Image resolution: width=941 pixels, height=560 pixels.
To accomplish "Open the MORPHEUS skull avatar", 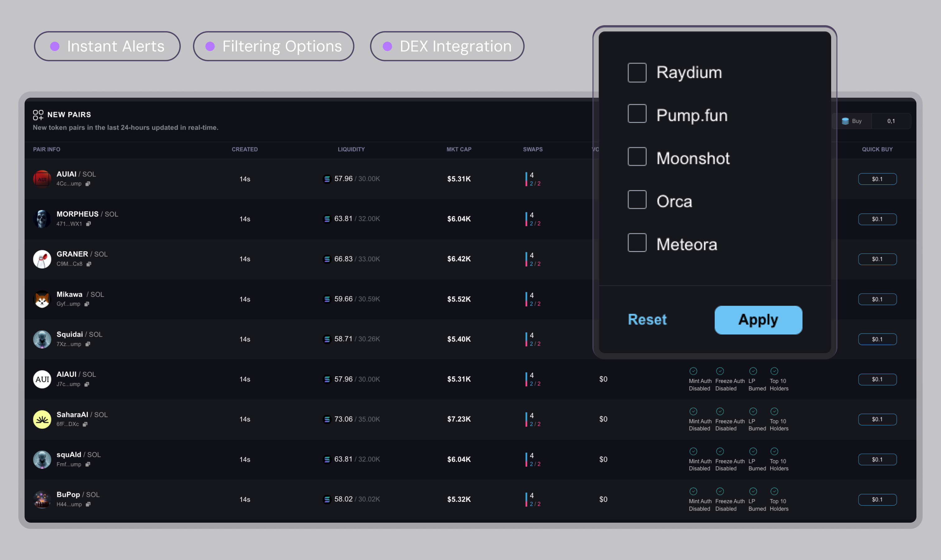I will click(x=42, y=219).
